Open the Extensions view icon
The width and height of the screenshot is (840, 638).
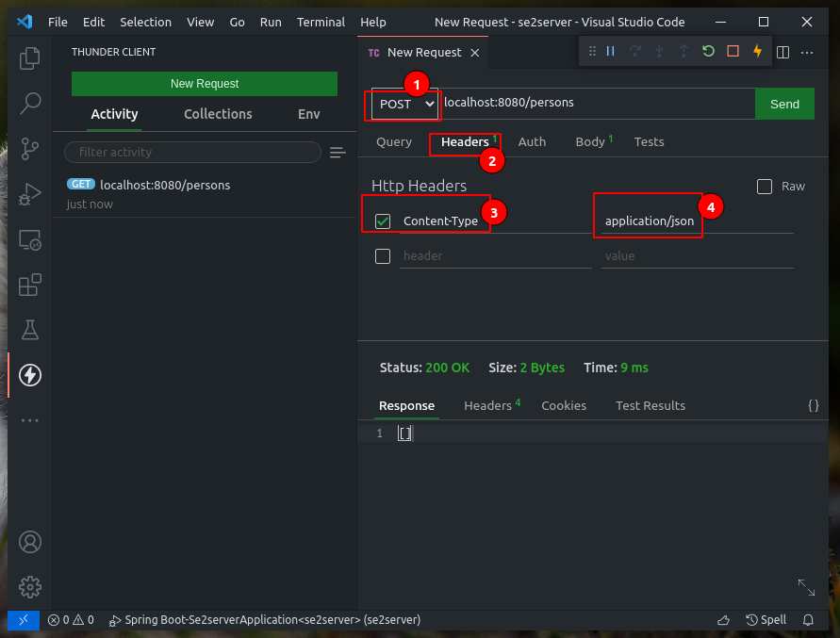point(29,285)
